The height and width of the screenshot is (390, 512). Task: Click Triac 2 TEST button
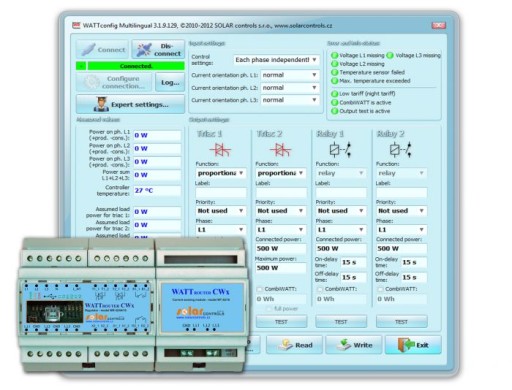[x=281, y=322]
